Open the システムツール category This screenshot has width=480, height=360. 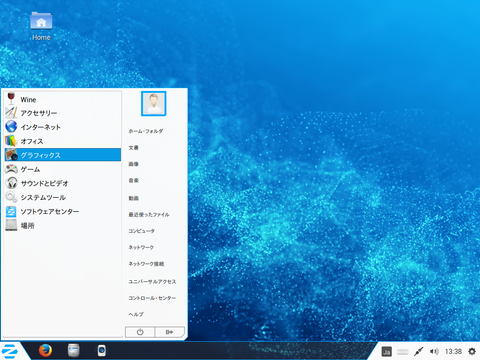click(63, 197)
